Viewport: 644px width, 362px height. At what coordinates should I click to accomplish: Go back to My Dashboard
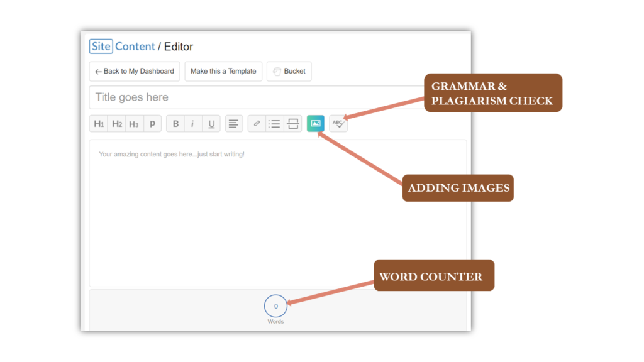click(x=135, y=72)
